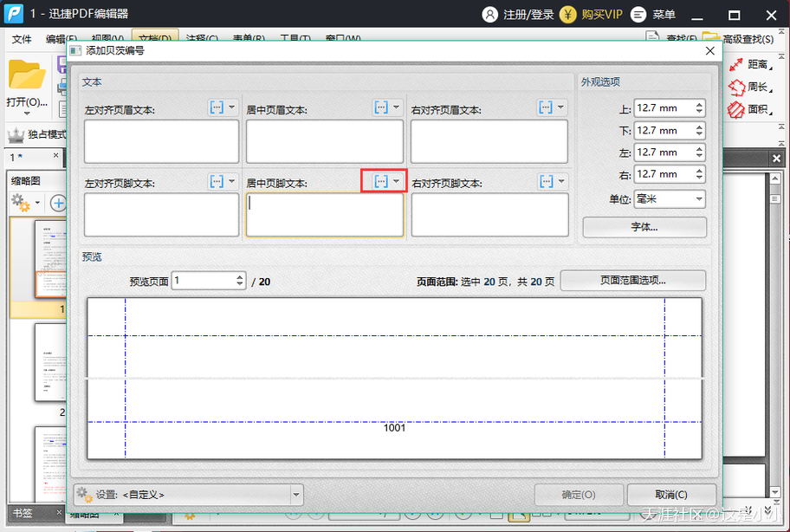Open the 字体... font button
Viewport: 790px width, 532px height.
point(644,227)
